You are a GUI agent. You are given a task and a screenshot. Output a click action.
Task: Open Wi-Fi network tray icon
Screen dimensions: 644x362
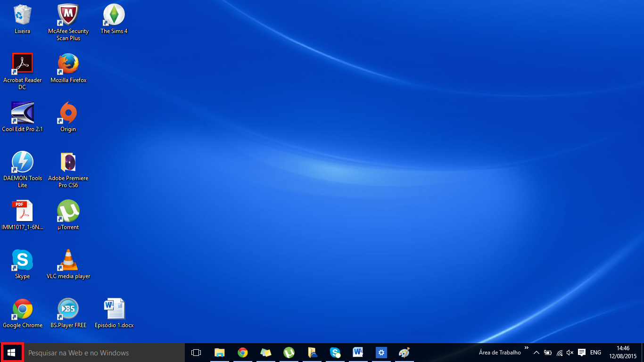coord(560,353)
